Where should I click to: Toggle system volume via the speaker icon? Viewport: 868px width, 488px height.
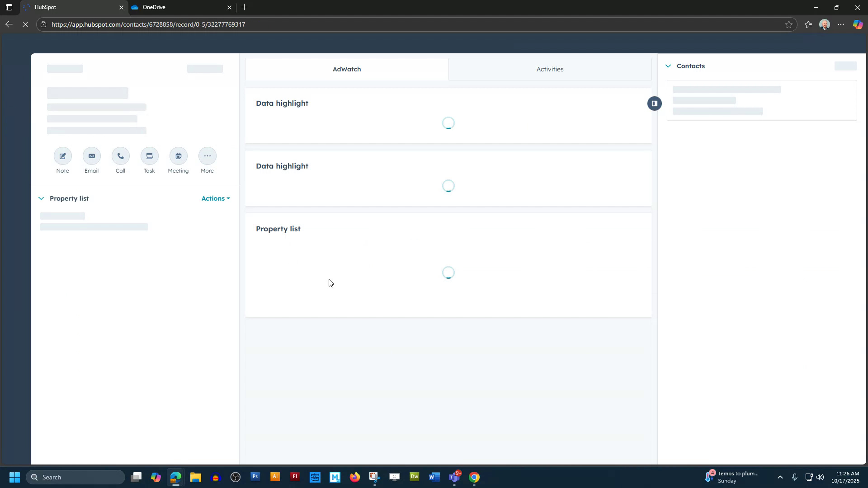click(821, 477)
